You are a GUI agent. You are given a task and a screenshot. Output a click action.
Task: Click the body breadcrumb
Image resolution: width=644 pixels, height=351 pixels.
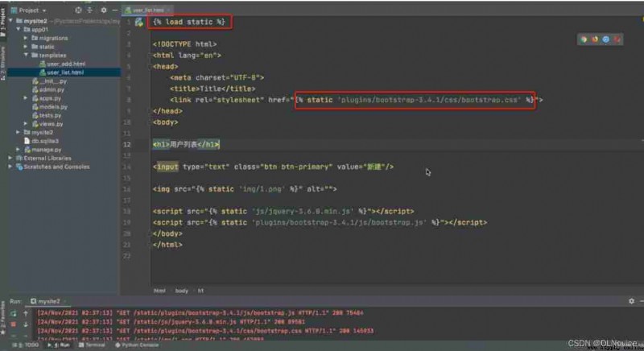[x=182, y=291]
